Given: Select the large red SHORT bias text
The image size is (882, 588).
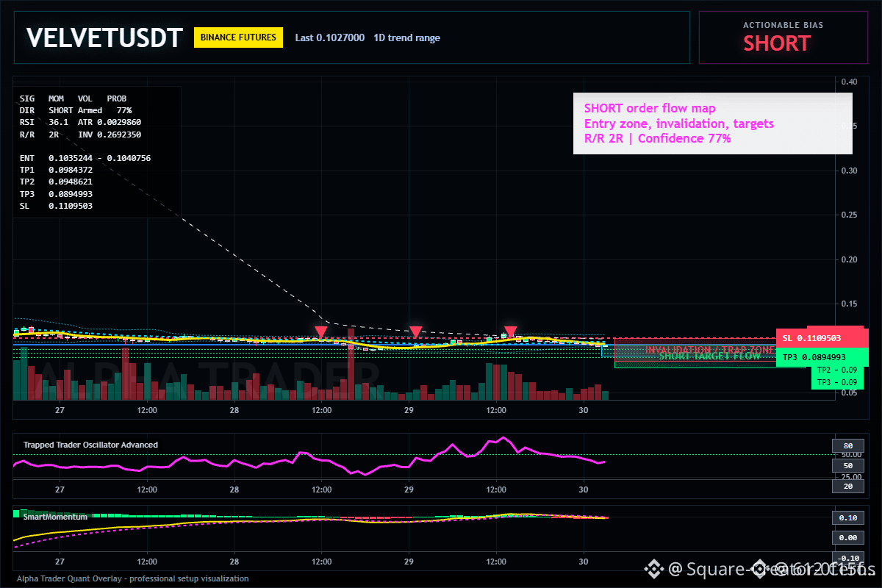Looking at the screenshot, I should pos(777,43).
